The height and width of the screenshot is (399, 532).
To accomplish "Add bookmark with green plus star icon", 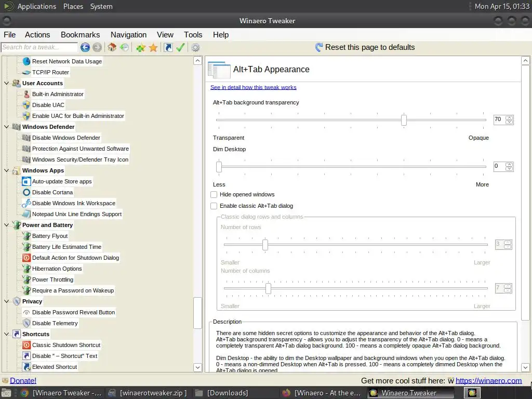I will (x=141, y=47).
